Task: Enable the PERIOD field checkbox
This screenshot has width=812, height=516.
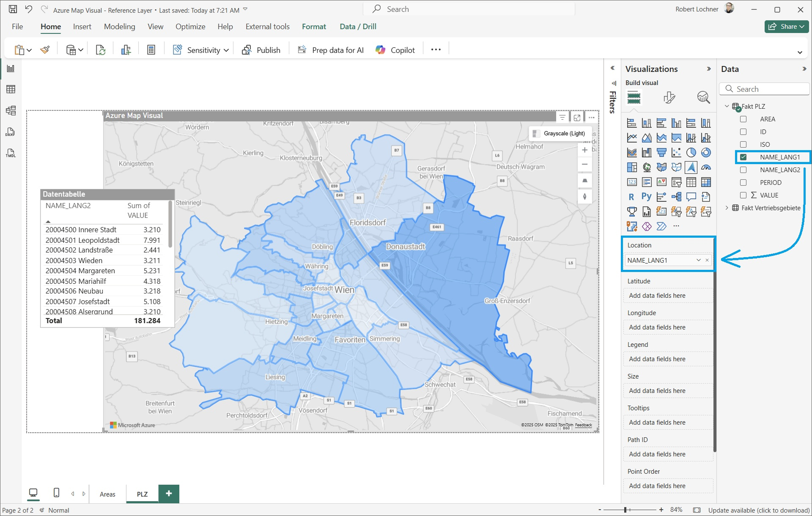Action: (x=743, y=182)
